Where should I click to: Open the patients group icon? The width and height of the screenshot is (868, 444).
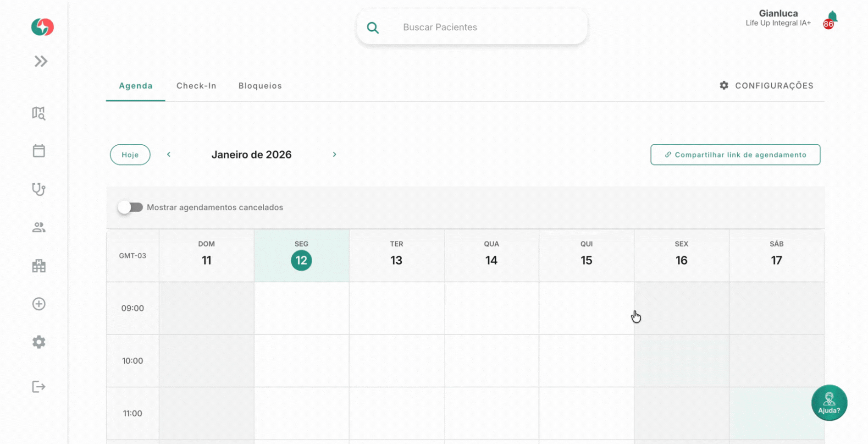[39, 227]
